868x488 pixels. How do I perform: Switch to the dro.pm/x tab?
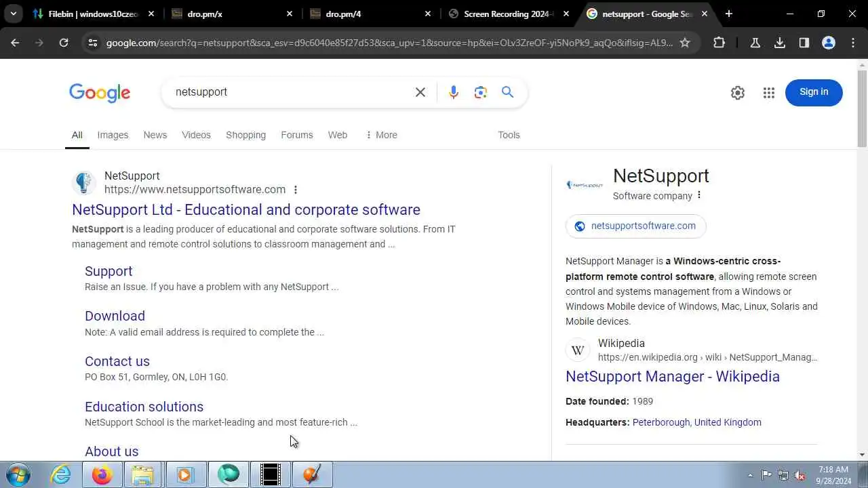click(231, 14)
